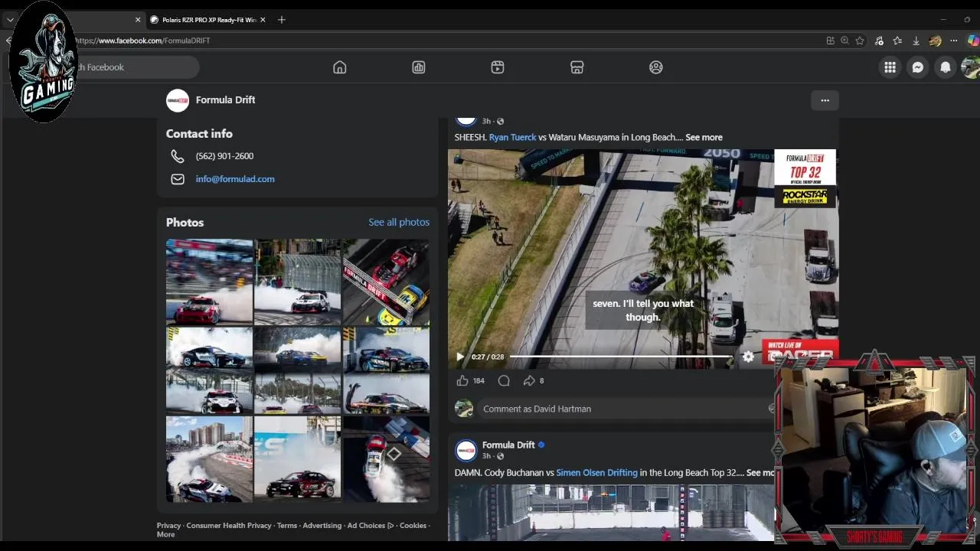Open the browser downloads icon
This screenshot has height=551, width=980.
916,41
